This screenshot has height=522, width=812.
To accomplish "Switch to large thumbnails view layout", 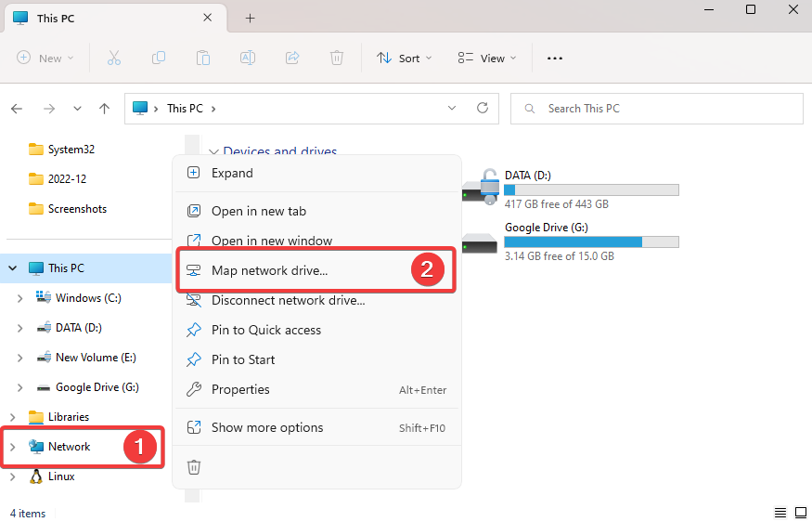I will point(799,513).
